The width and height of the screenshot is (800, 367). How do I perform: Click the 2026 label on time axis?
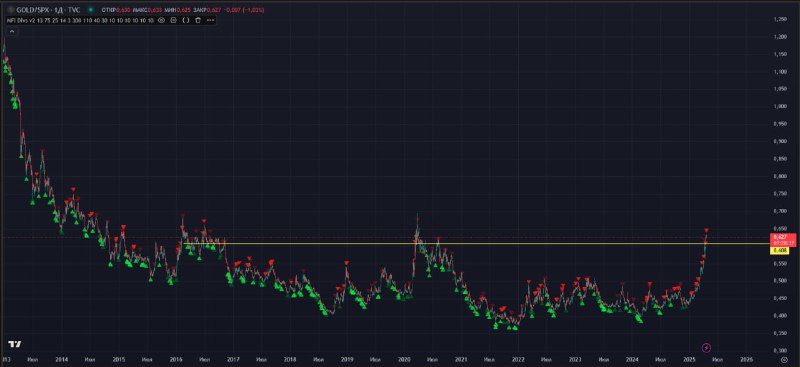746,359
